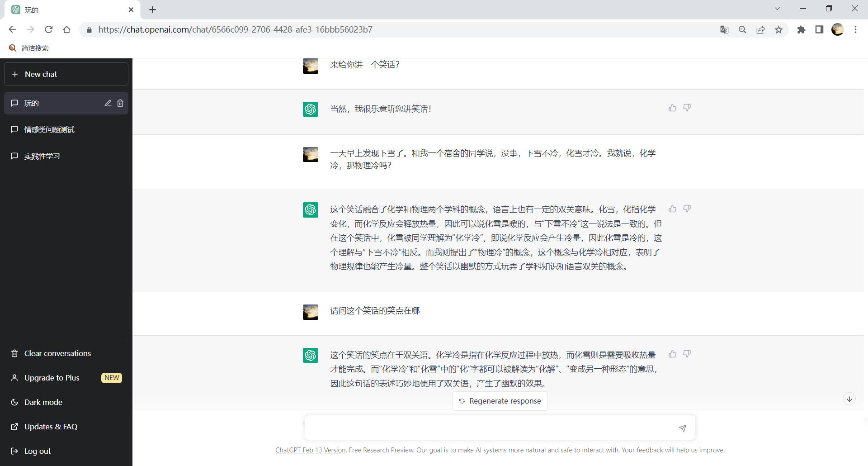Screen dimensions: 868x466
Task: Open the Chrome three-dot menu
Action: [855, 30]
